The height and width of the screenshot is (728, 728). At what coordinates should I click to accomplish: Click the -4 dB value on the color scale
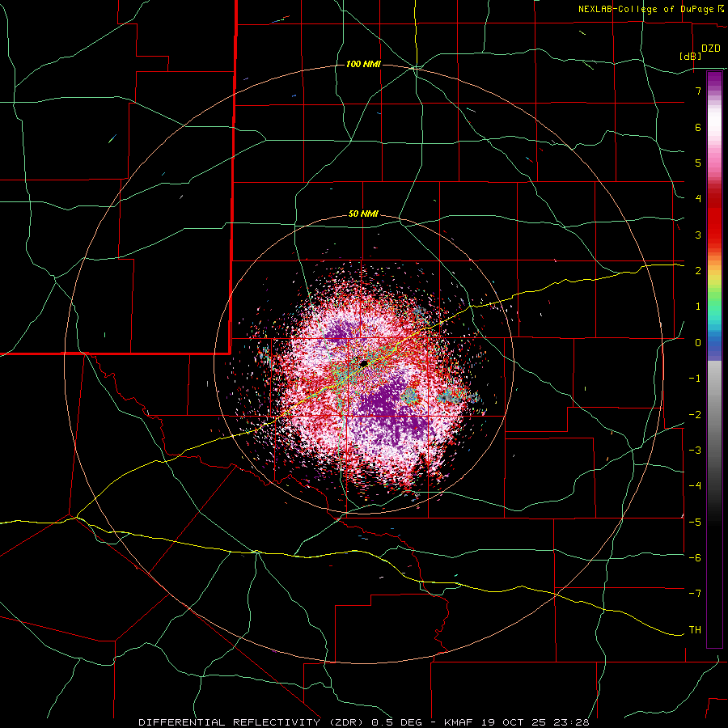pyautogui.click(x=695, y=486)
